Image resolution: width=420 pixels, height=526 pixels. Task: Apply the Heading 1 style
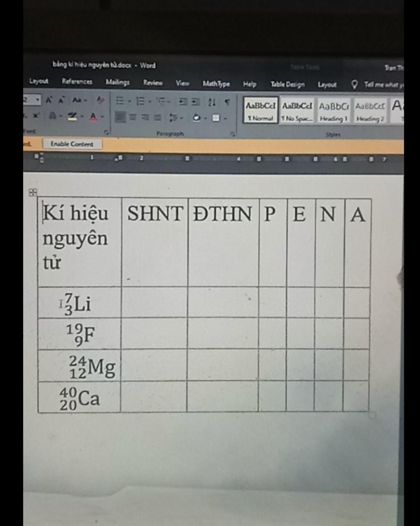pyautogui.click(x=333, y=111)
